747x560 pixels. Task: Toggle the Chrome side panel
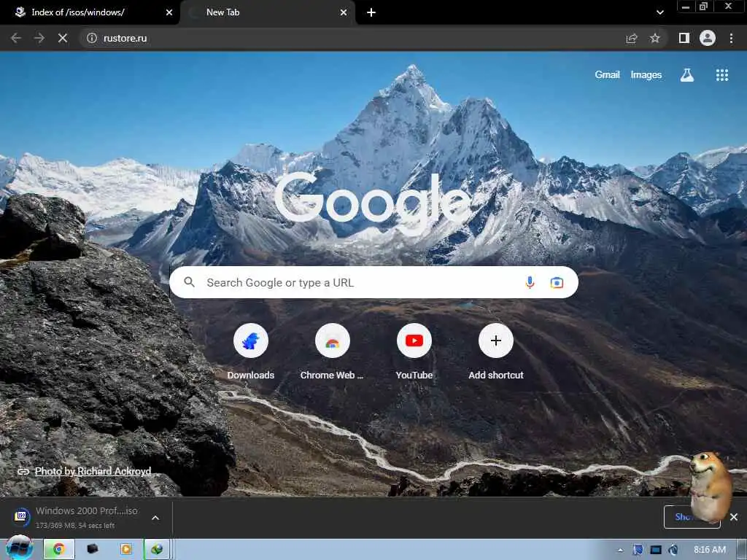684,38
